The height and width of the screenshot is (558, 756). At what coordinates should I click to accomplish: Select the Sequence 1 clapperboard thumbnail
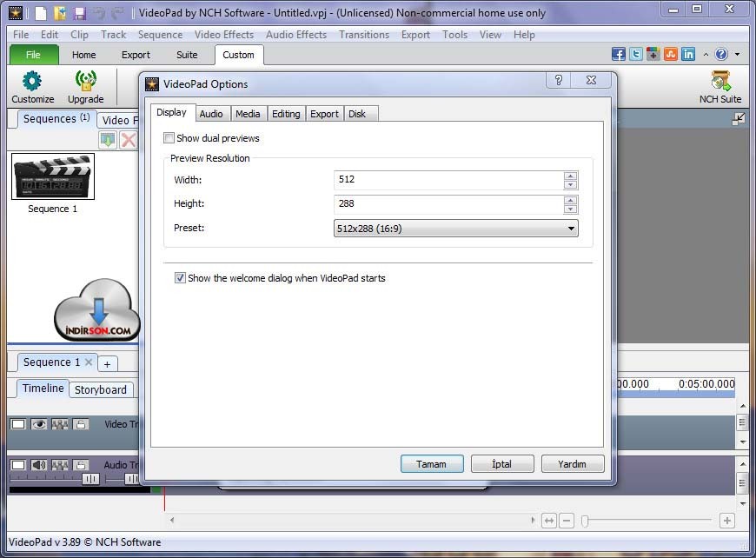pos(53,176)
